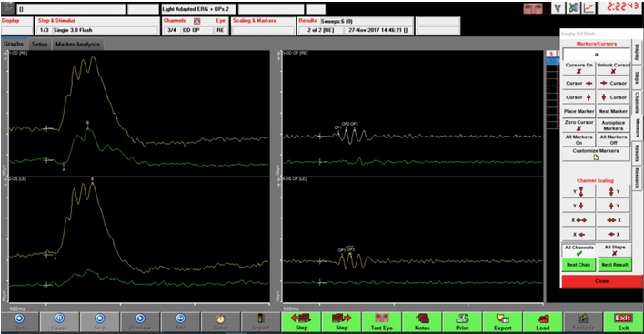
Task: Switch to the Marker Analysis tab
Action: coord(77,45)
